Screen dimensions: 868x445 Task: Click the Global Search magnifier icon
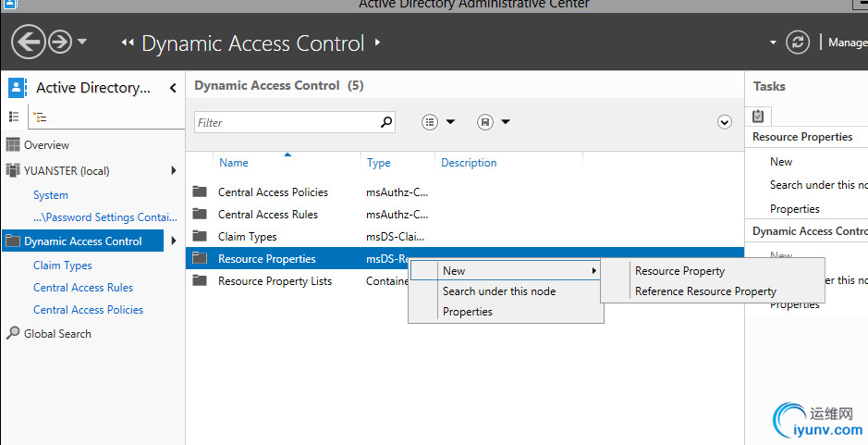tap(13, 332)
